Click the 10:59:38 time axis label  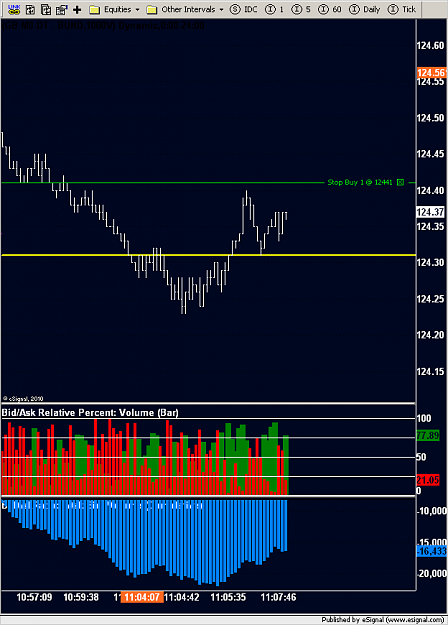click(x=81, y=597)
